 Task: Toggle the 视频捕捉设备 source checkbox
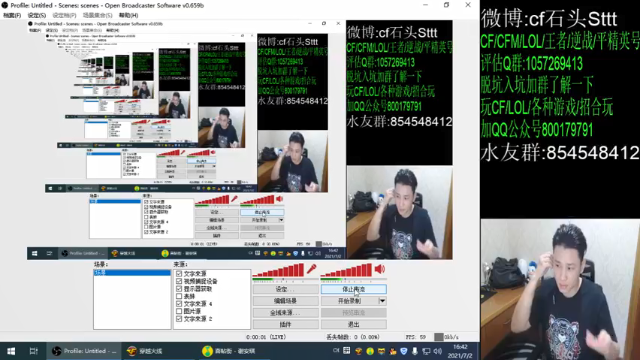pos(179,281)
